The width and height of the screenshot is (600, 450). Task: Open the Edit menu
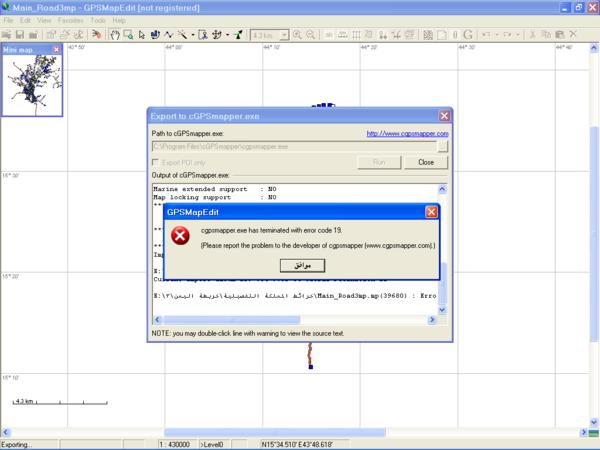(25, 20)
